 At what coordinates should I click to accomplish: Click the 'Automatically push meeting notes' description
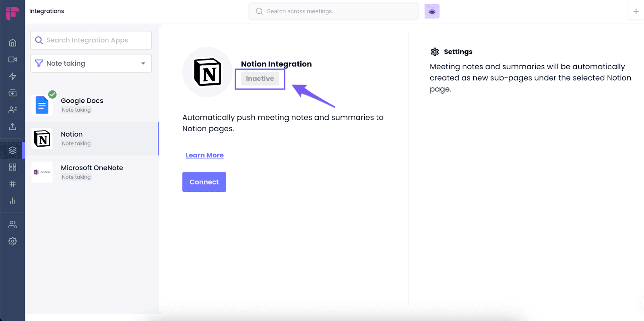283,123
